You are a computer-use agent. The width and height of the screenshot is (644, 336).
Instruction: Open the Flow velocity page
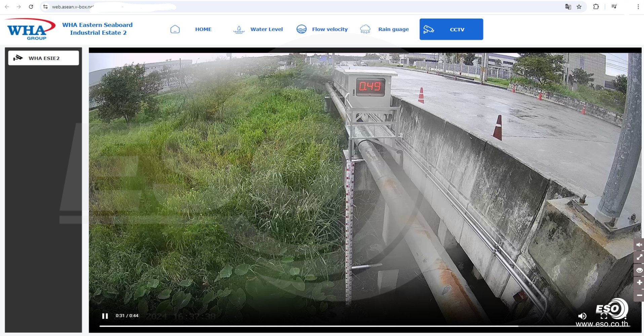coord(329,29)
